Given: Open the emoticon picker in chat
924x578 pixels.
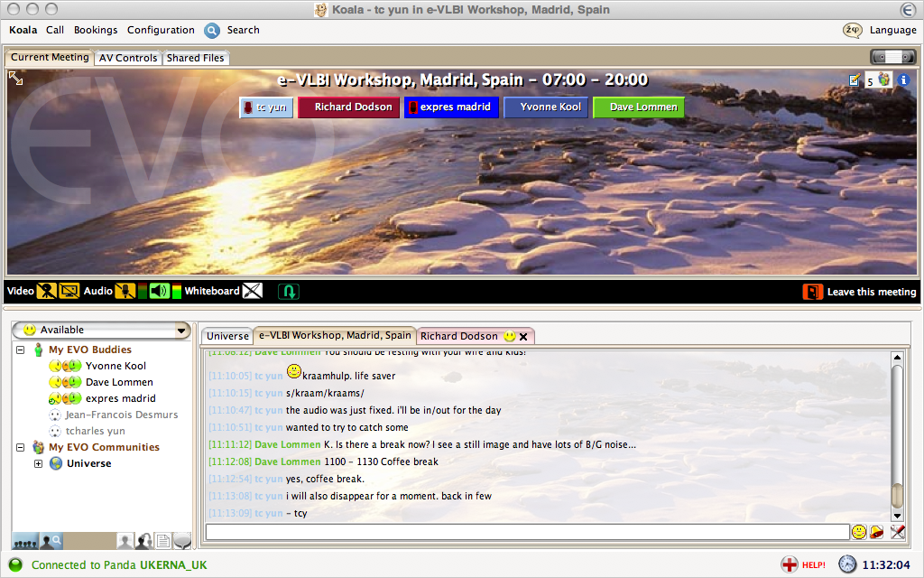Looking at the screenshot, I should tap(859, 532).
